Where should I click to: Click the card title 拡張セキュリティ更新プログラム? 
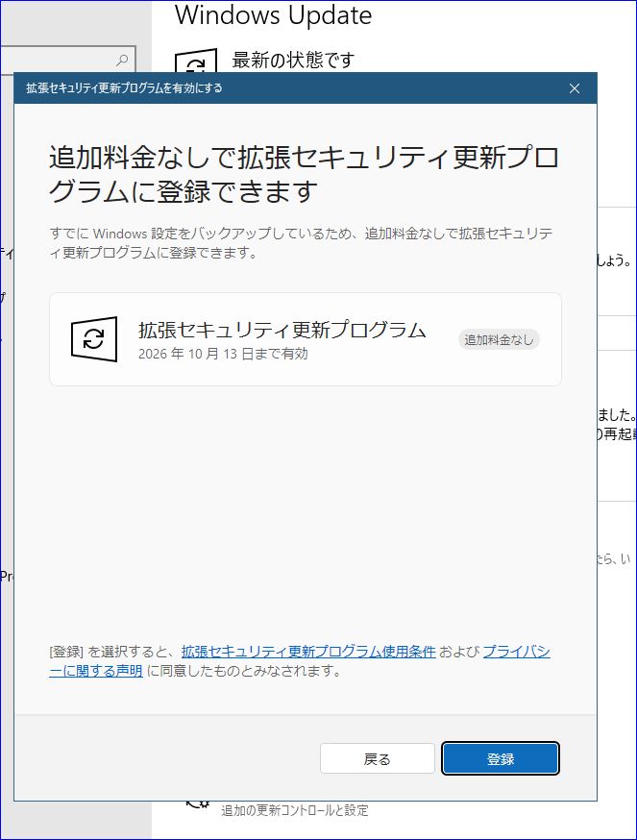282,330
